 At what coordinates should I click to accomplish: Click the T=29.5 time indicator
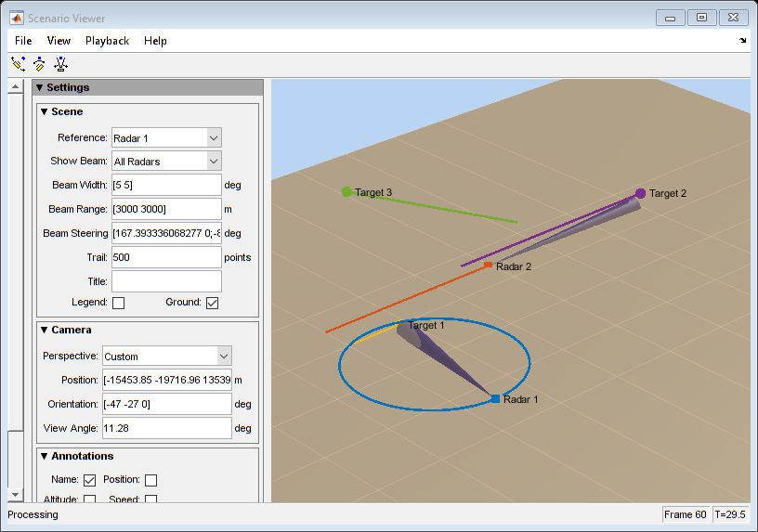tap(730, 514)
